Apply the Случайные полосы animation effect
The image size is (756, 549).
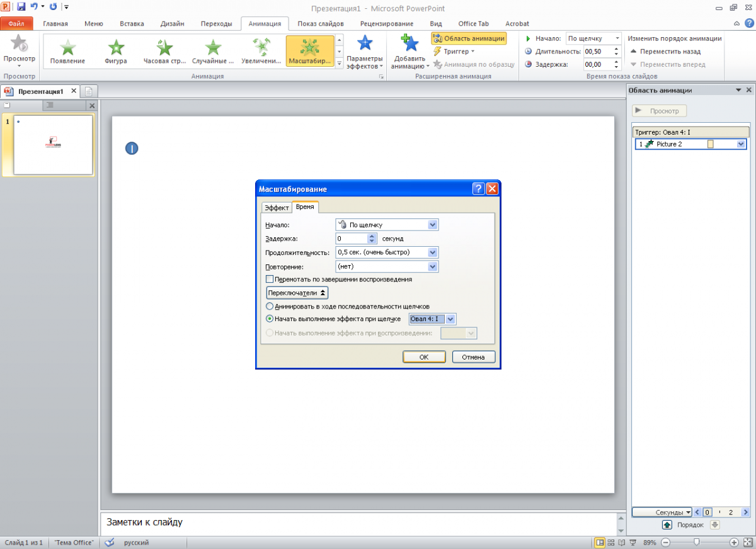pos(213,52)
